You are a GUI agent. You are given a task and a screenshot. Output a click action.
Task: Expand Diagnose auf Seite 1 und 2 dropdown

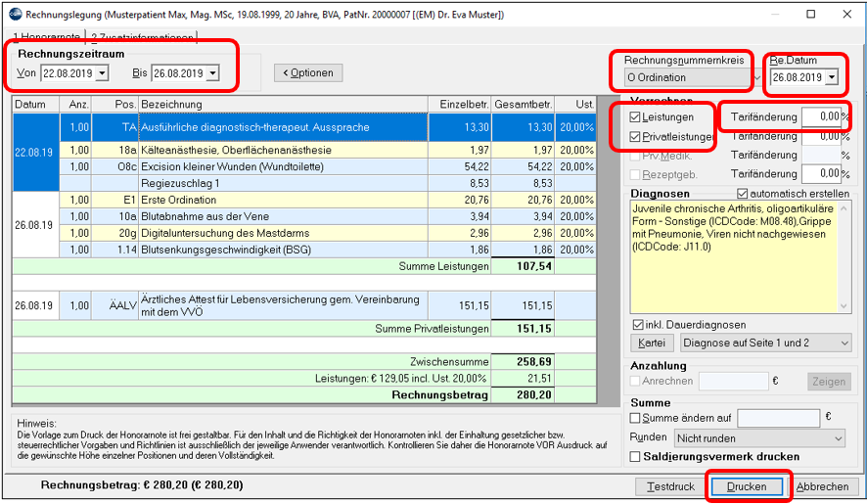844,343
